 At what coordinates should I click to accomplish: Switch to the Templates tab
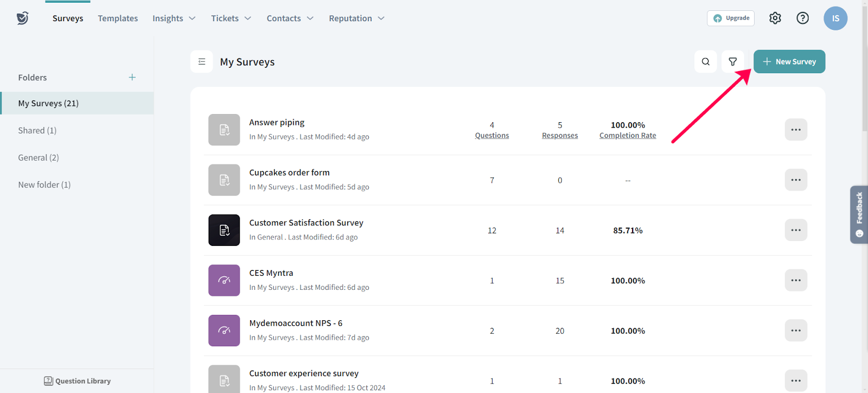click(x=118, y=18)
